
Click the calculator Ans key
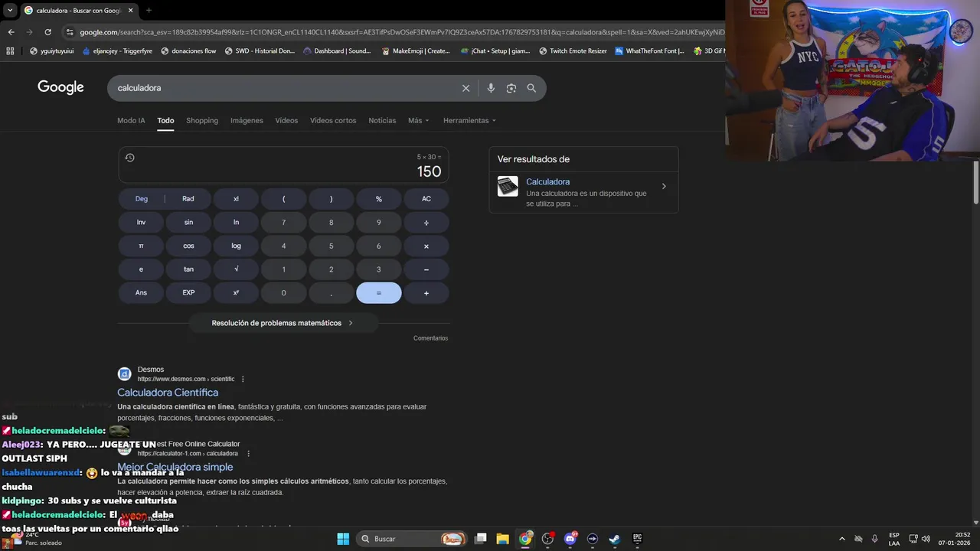click(141, 293)
